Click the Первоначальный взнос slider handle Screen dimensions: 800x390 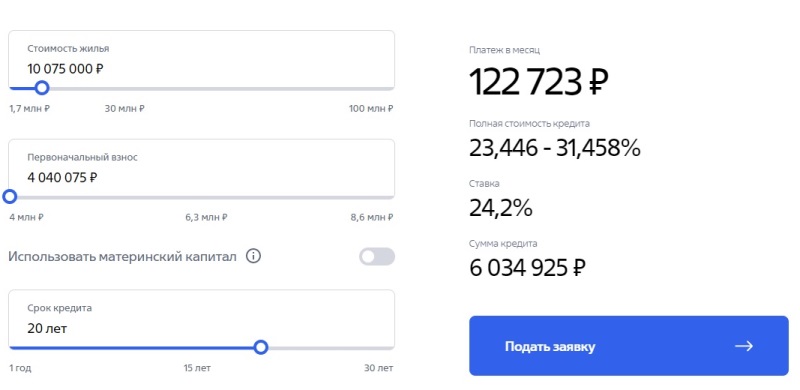pos(10,197)
